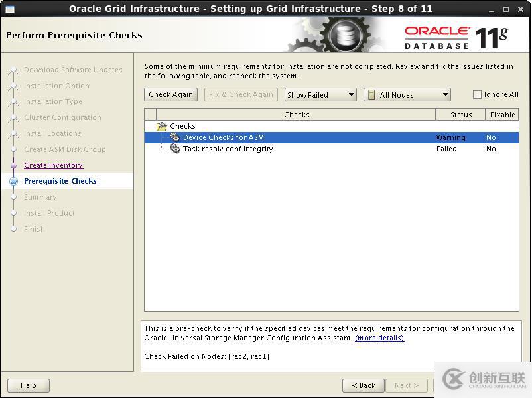Select the Device Checks for ASM row
The height and width of the screenshot is (398, 532).
tap(332, 137)
